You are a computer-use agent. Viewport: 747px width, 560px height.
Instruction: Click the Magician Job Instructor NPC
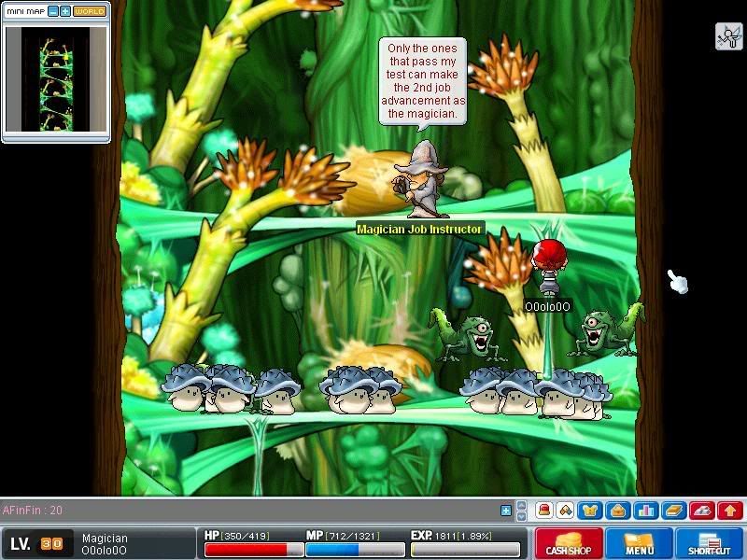[x=419, y=180]
